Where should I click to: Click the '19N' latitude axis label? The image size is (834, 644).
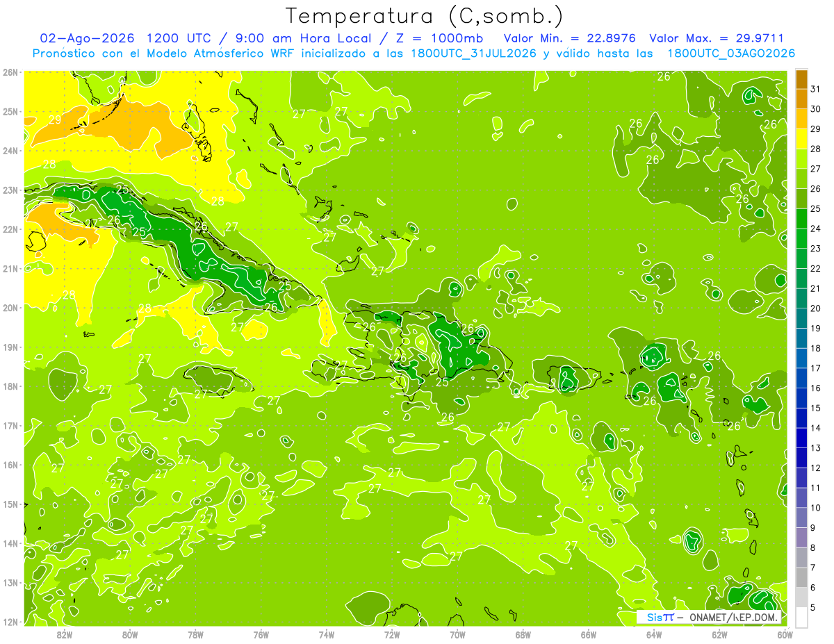pyautogui.click(x=10, y=347)
